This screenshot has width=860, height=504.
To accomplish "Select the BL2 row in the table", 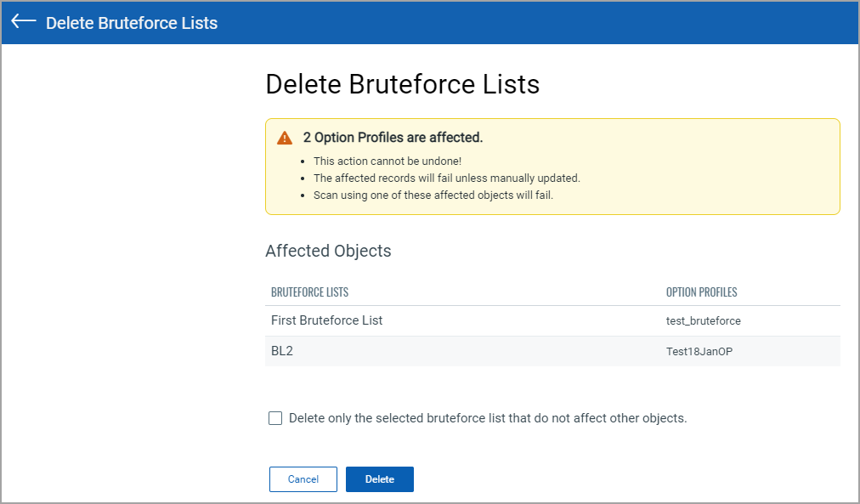I will pos(282,351).
